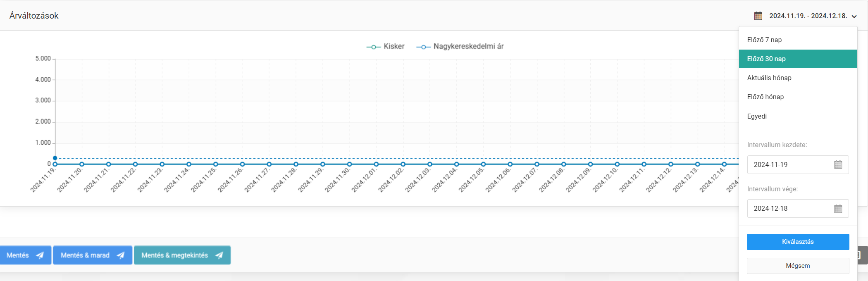Click the Intervallum kezdete date field
The image size is (868, 281).
click(789, 164)
